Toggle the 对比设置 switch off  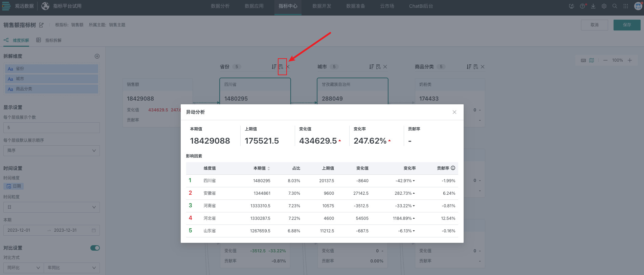pyautogui.click(x=95, y=248)
